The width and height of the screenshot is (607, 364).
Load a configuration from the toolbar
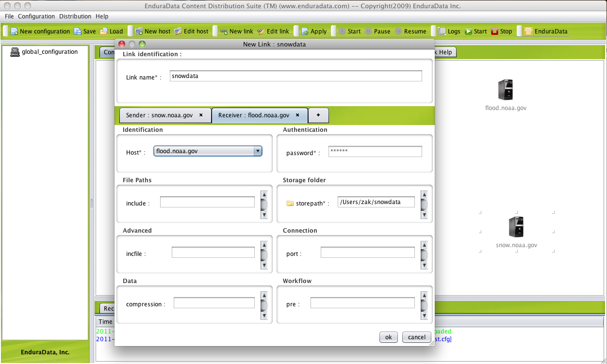[x=112, y=31]
